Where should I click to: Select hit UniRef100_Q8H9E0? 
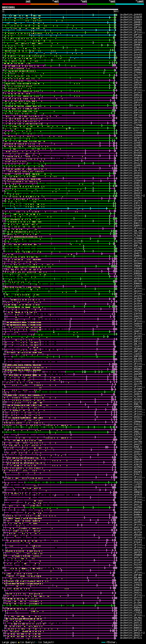coord(131,22)
